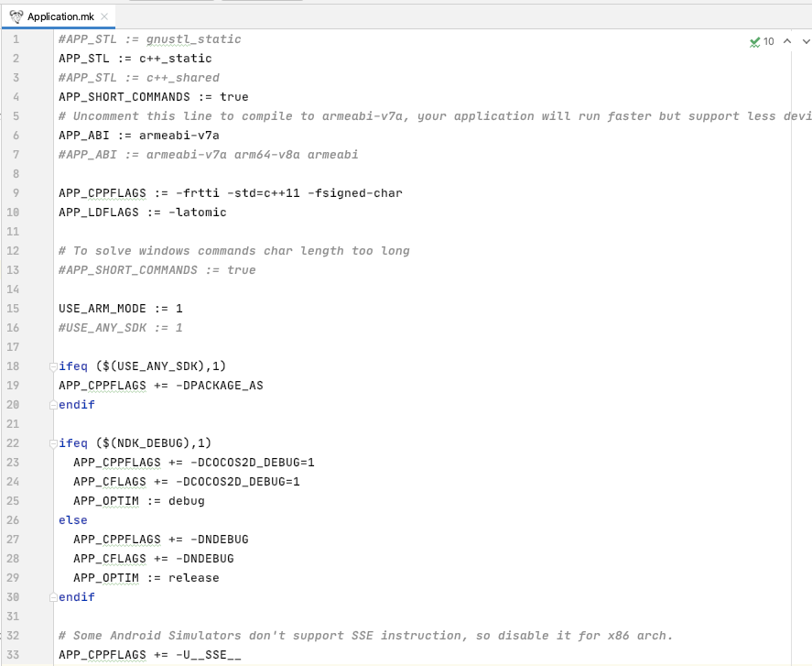Click commented '#APP_STL := gnustl_static' line
This screenshot has width=812, height=666.
point(149,39)
